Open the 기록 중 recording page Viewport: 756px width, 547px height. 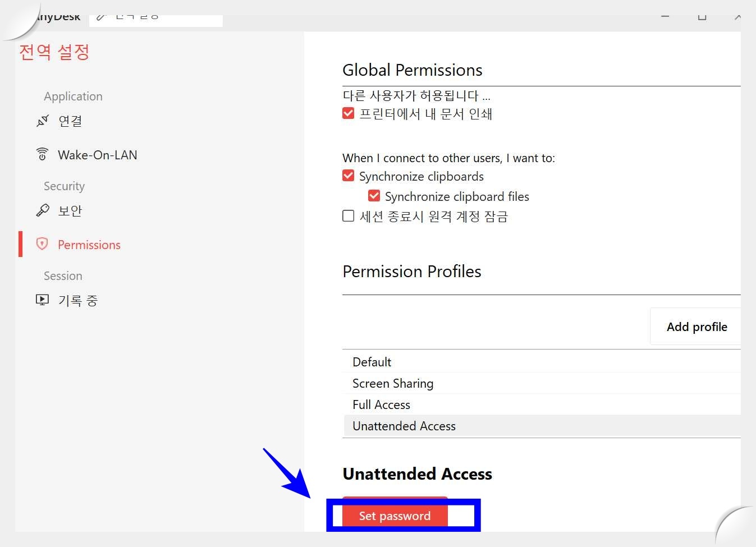click(78, 300)
